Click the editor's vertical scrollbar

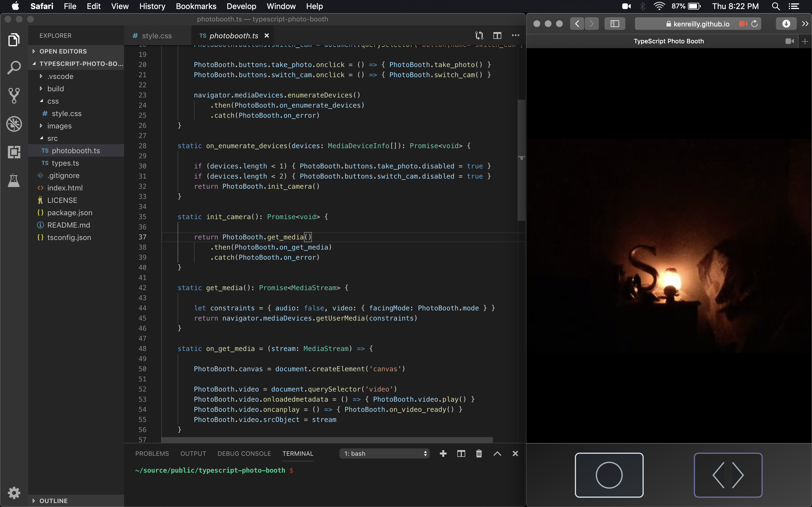520,161
